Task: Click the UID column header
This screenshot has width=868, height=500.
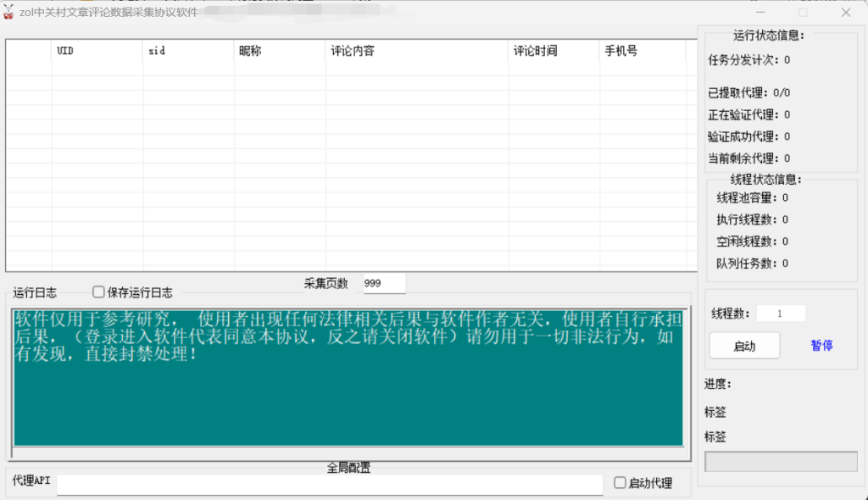Action: [97, 51]
